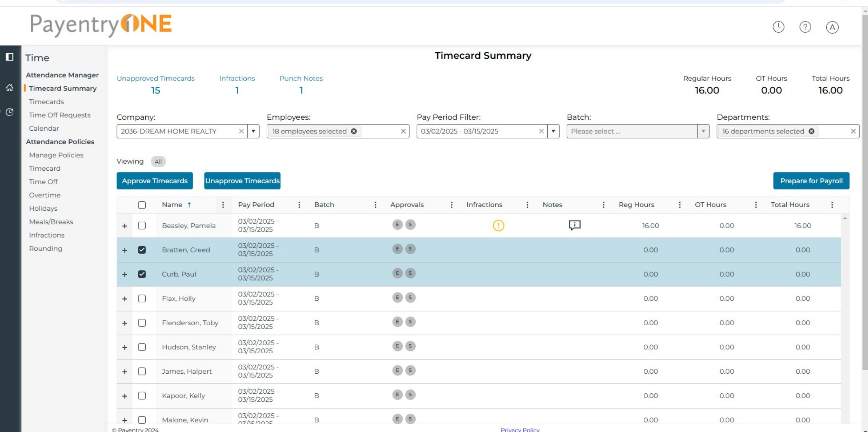868x432 pixels.
Task: Open Meals/Breaks policy in sidebar
Action: pos(51,222)
